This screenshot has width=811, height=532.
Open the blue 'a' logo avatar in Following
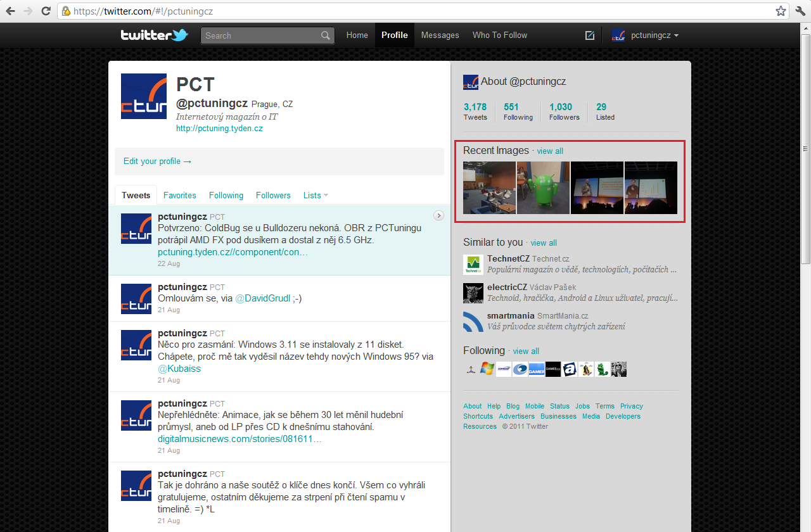[570, 369]
